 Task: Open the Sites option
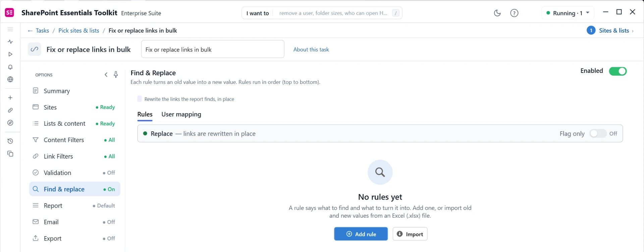coord(75,107)
